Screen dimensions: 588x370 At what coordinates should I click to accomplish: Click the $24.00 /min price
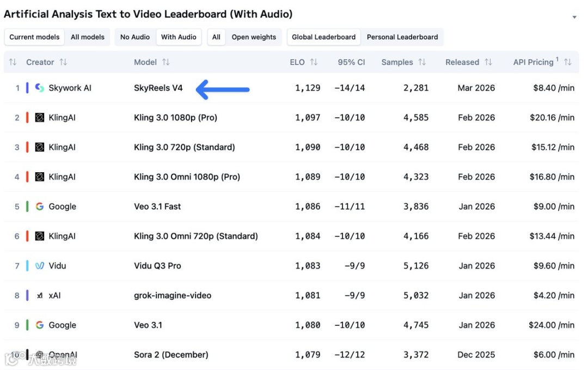click(551, 325)
